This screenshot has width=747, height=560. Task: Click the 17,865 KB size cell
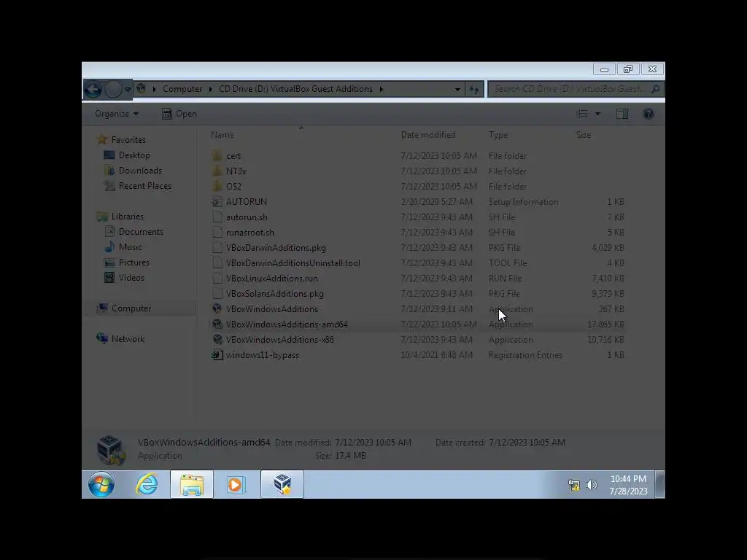[x=605, y=324]
